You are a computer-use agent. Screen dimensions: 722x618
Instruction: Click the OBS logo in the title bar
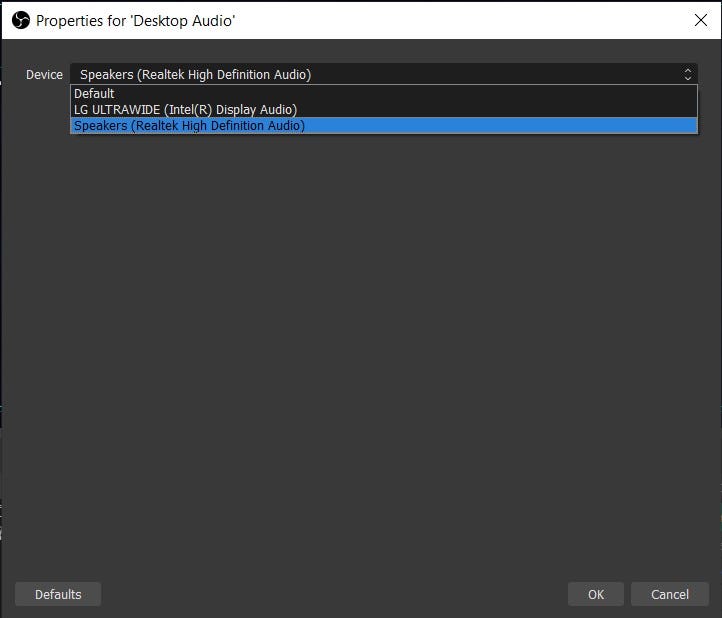pyautogui.click(x=21, y=20)
